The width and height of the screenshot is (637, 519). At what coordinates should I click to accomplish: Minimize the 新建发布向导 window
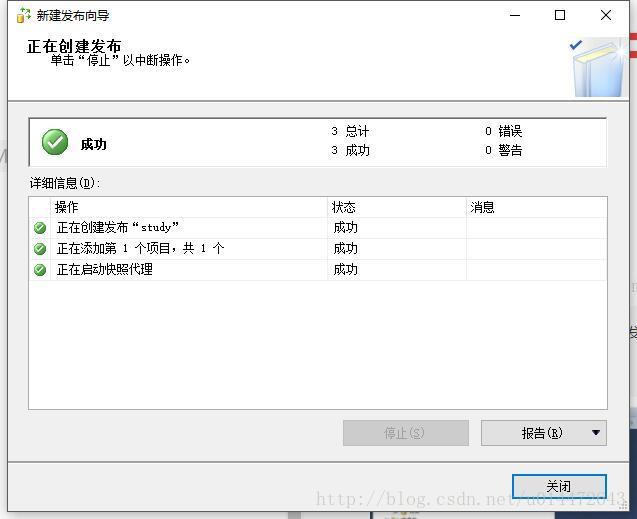(515, 15)
